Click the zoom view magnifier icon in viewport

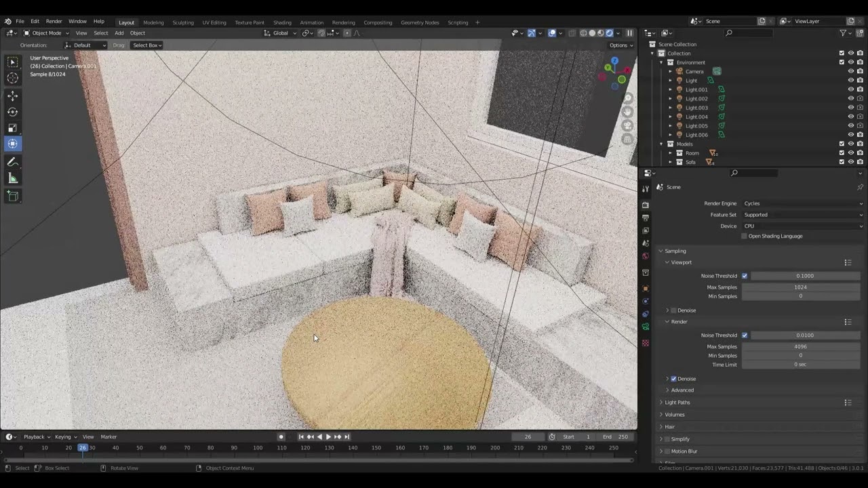click(x=628, y=98)
